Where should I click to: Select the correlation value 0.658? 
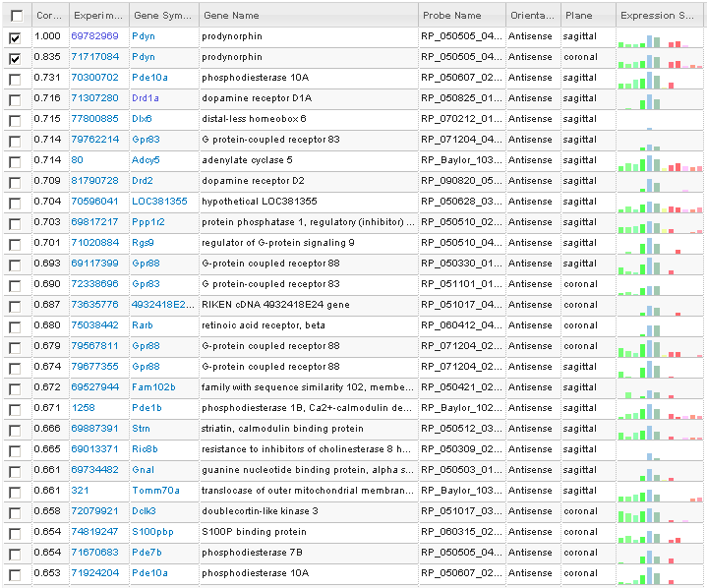click(x=47, y=511)
